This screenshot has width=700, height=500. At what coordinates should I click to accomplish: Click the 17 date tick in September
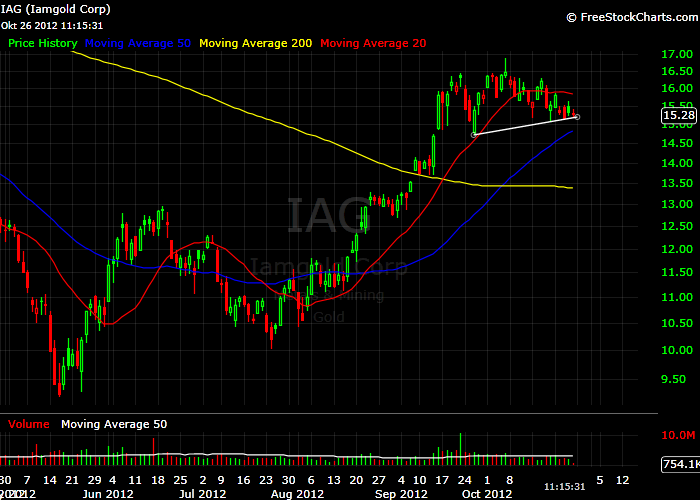coord(442,480)
